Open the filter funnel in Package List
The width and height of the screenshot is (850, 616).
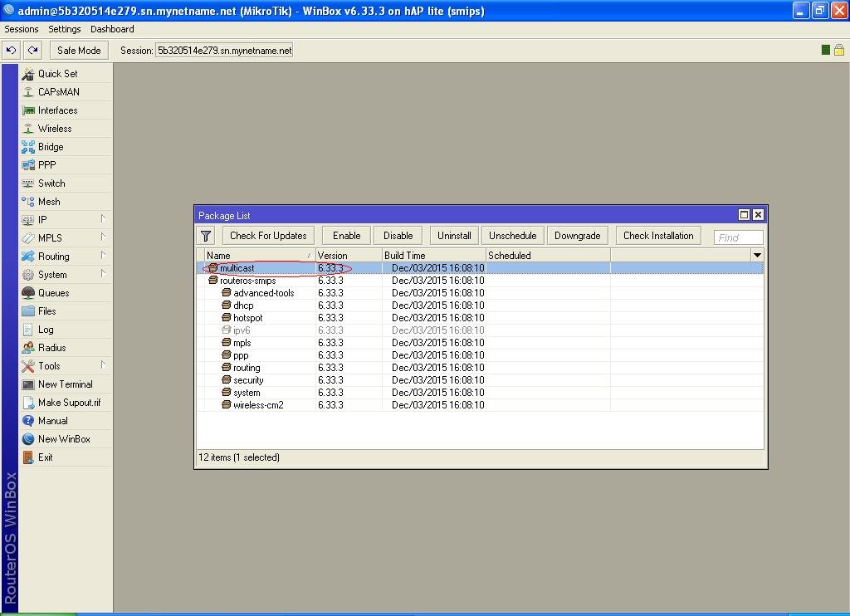(207, 236)
